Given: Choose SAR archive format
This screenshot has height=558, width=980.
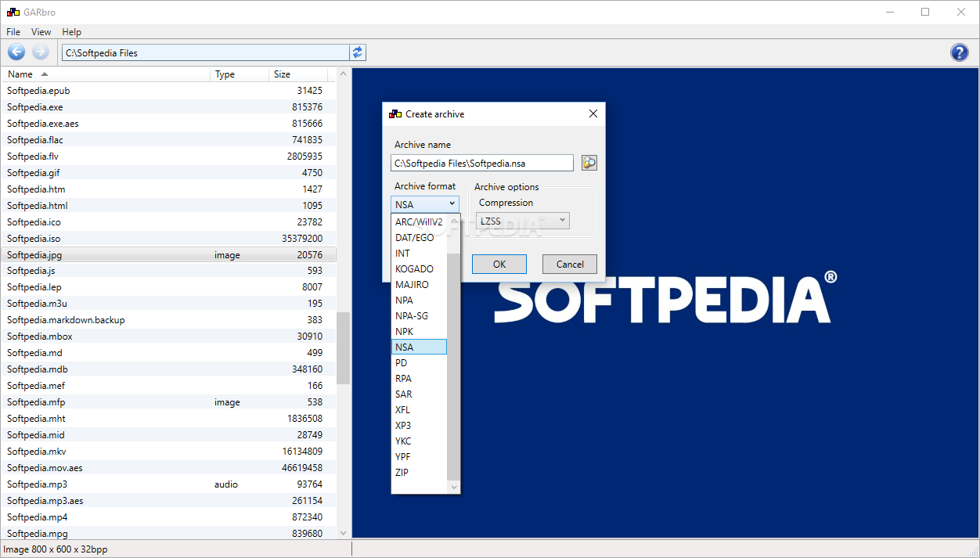Looking at the screenshot, I should [419, 394].
